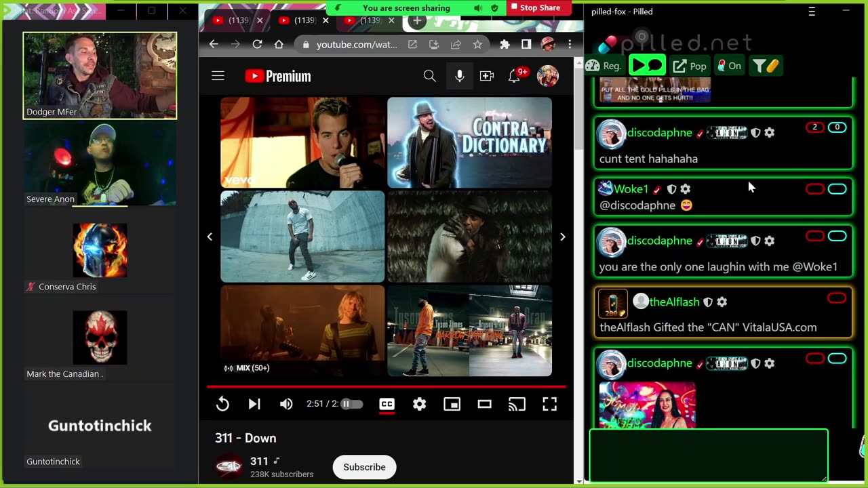Open the MIX (50+) suggested playlist thumbnail

click(302, 331)
